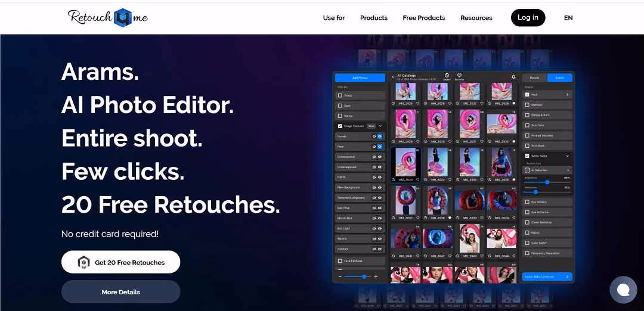
Task: Uncheck the Image Features checkbox
Action: coord(340,126)
